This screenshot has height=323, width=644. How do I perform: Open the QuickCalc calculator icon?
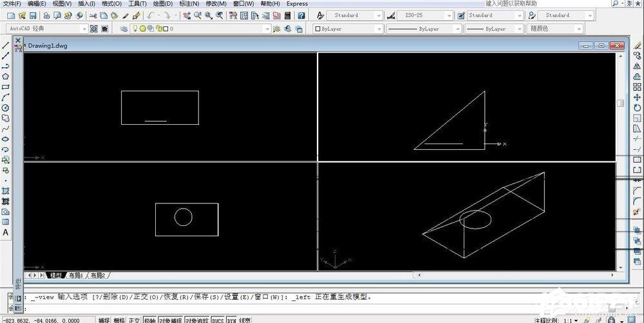click(x=287, y=15)
